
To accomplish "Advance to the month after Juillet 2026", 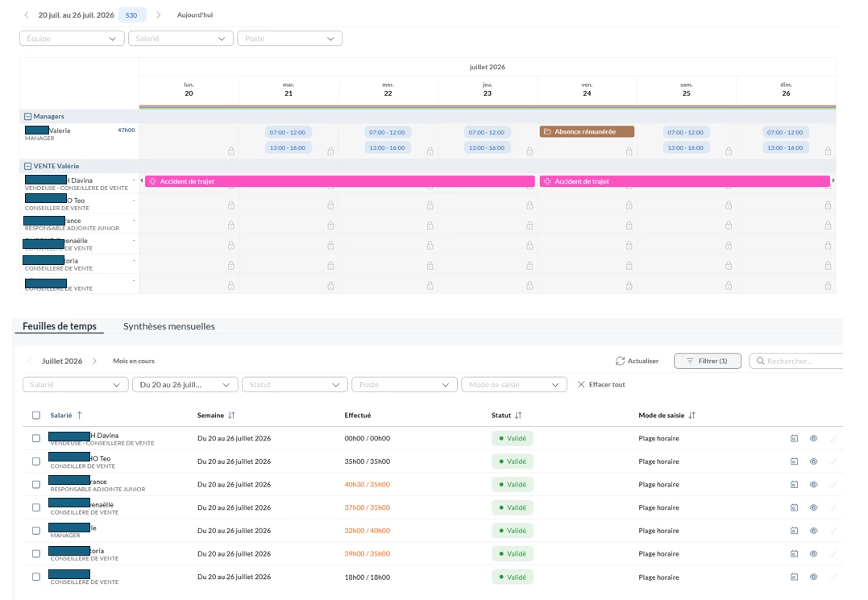I will 94,361.
